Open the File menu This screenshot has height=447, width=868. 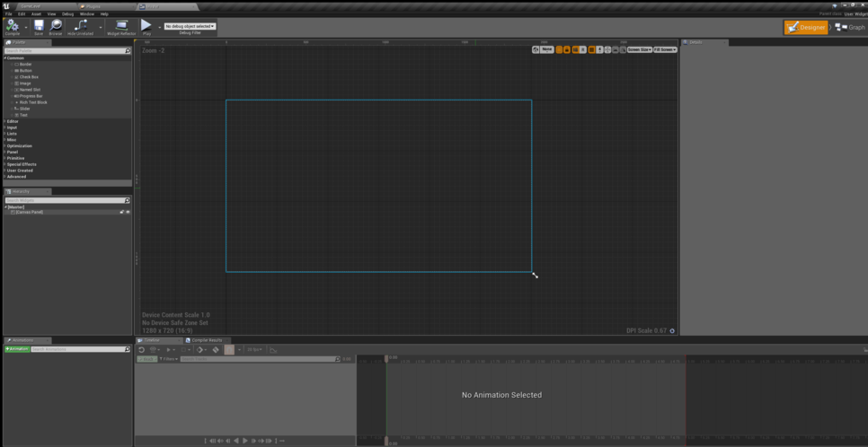(x=8, y=13)
